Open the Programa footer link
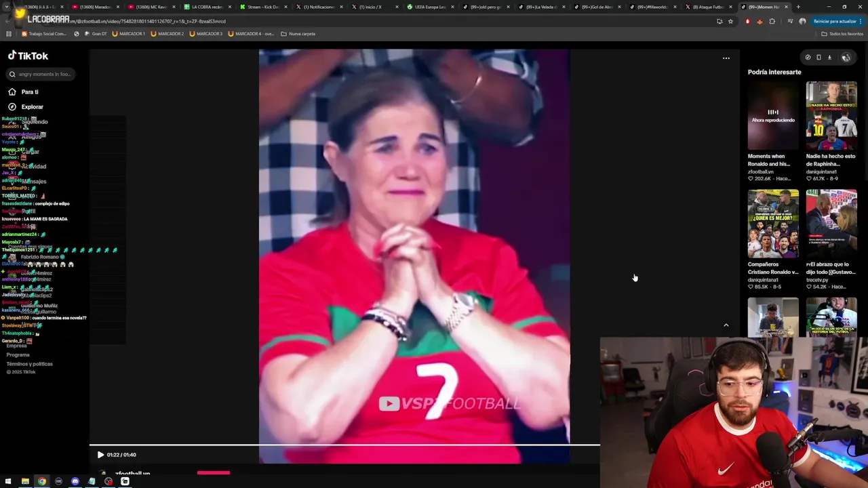 pyautogui.click(x=18, y=355)
